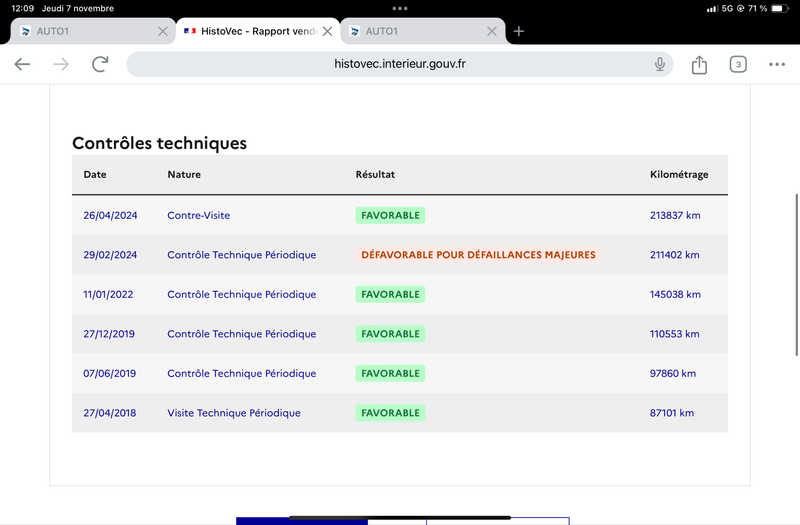Click FAVORABLE badge in the 27/12/2019 row
This screenshot has height=525, width=800.
(x=390, y=334)
